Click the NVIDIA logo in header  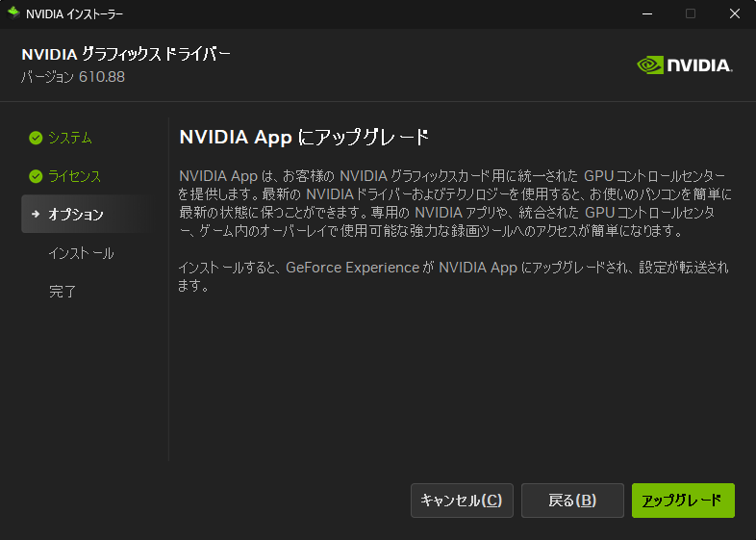coord(685,65)
